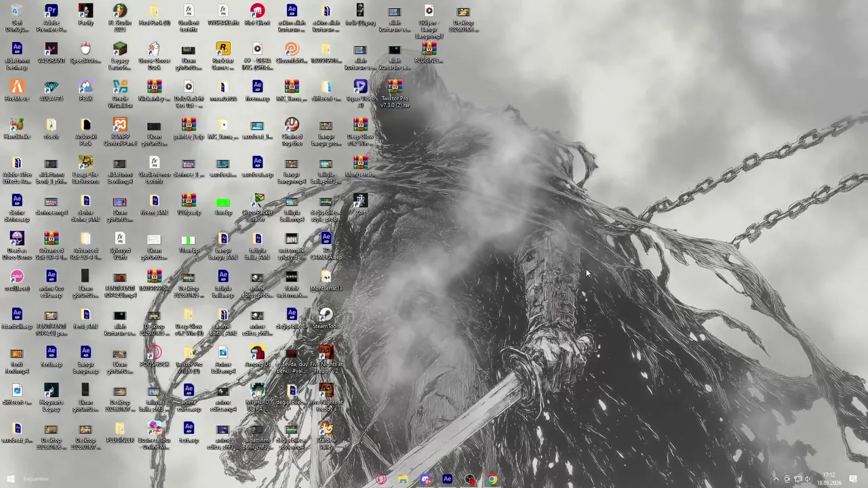Launch Escape the Backrooms shortcut
The image size is (868, 488).
click(x=85, y=169)
